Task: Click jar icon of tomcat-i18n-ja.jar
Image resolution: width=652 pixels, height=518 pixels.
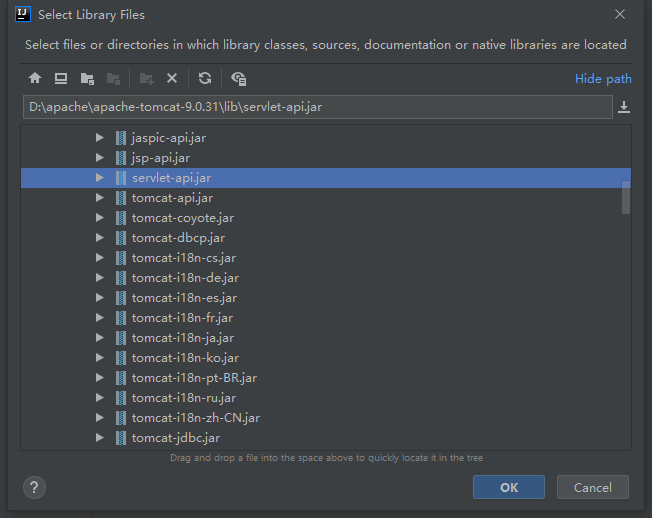Action: [121, 337]
